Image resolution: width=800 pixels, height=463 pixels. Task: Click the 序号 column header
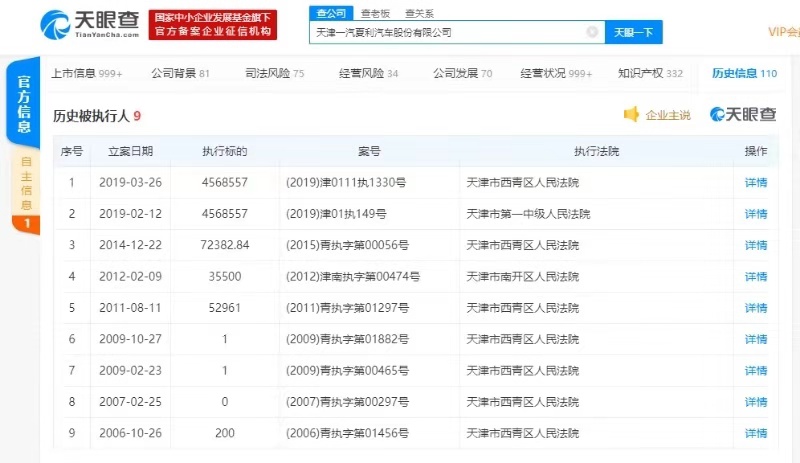[x=71, y=151]
